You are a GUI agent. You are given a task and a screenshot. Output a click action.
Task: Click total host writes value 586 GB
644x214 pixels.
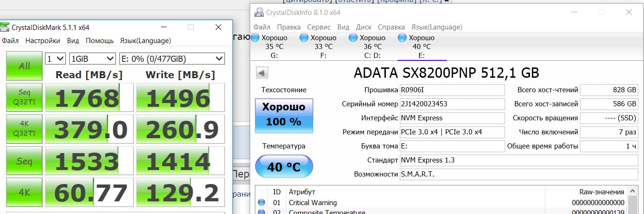click(x=609, y=104)
